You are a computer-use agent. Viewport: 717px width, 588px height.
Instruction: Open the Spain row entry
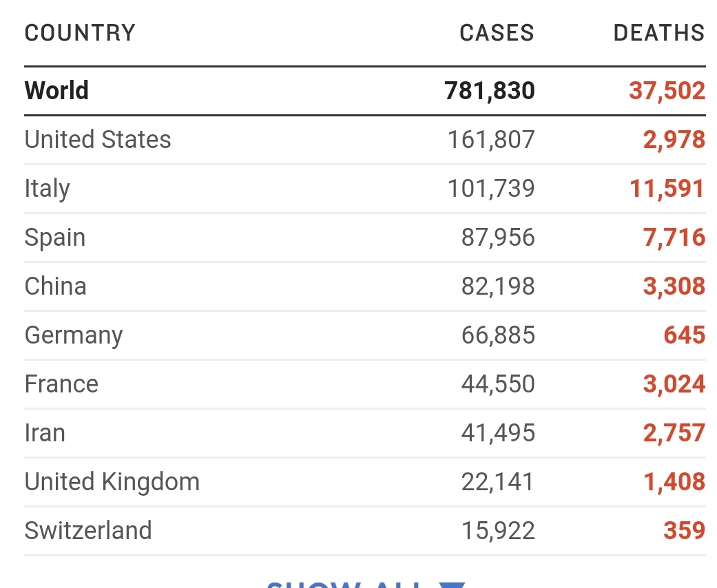point(55,238)
